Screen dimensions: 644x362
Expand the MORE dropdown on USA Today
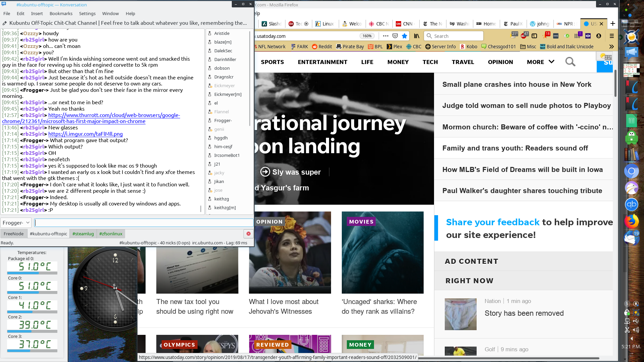(x=541, y=62)
